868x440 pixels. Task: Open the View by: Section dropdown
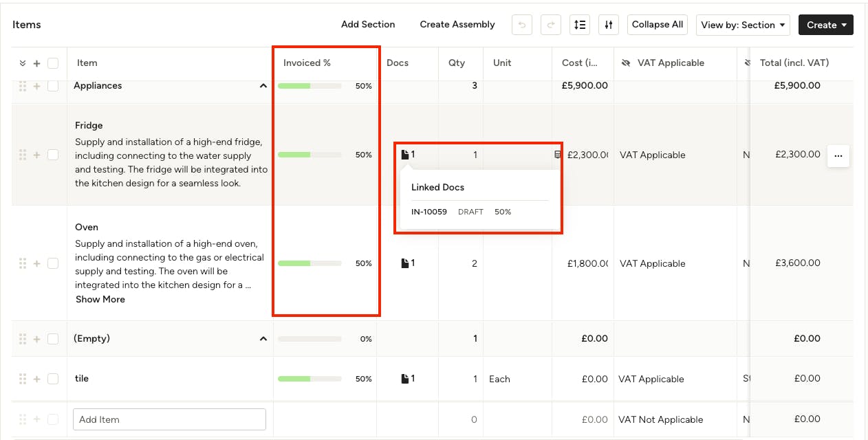coord(743,25)
